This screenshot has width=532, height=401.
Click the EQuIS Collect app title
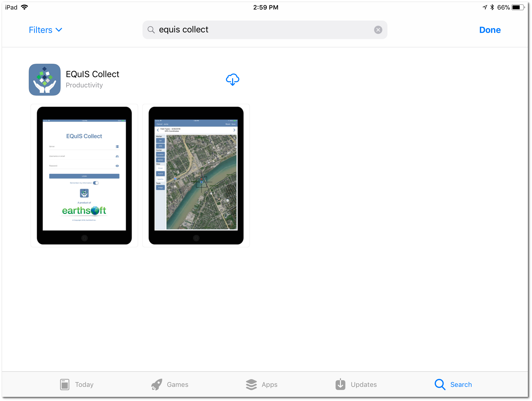tap(92, 74)
